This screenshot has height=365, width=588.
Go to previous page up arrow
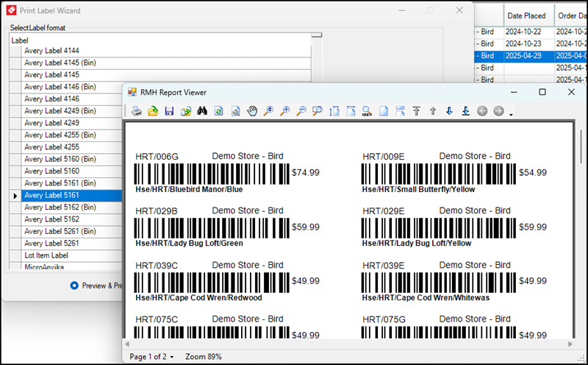click(433, 111)
